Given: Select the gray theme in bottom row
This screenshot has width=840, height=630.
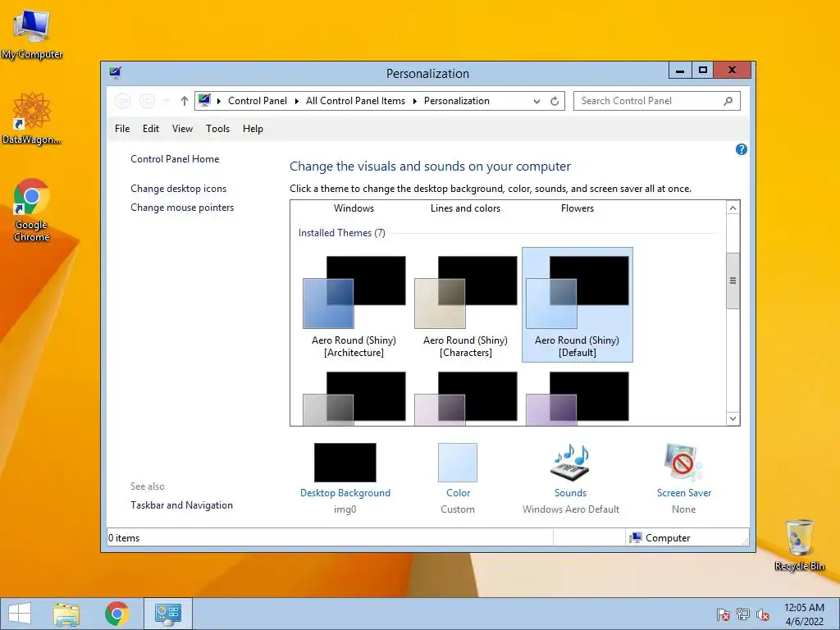Looking at the screenshot, I should (x=354, y=398).
